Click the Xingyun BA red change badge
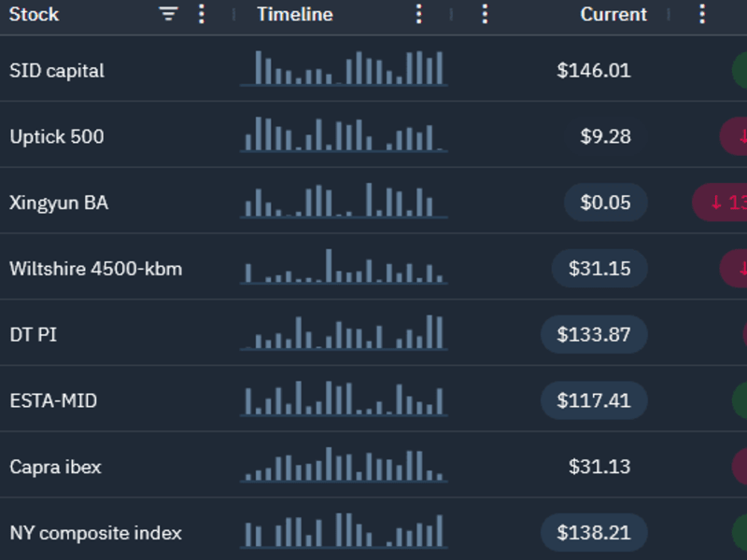The image size is (747, 560). [720, 203]
